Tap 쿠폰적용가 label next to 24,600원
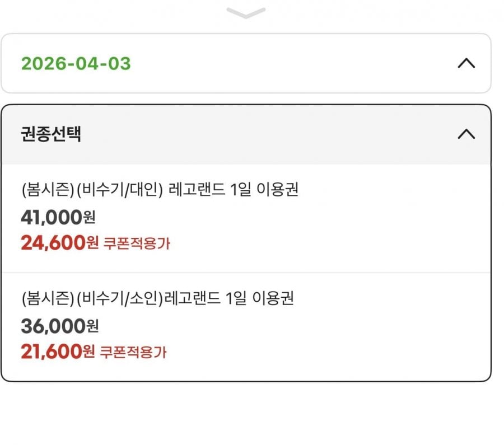The width and height of the screenshot is (504, 445). pyautogui.click(x=136, y=243)
